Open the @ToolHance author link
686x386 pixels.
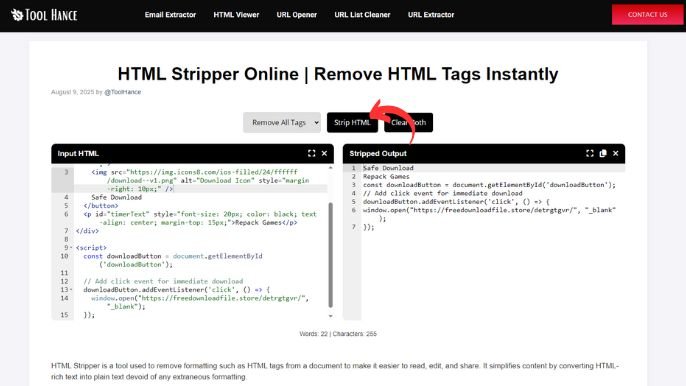coord(122,92)
